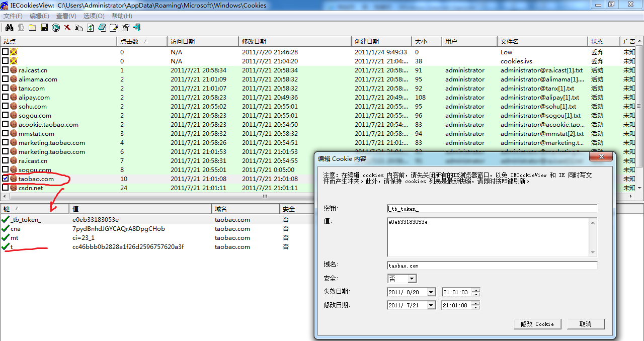Check the csdn.net row checkbox
The height and width of the screenshot is (341, 644).
(x=5, y=188)
